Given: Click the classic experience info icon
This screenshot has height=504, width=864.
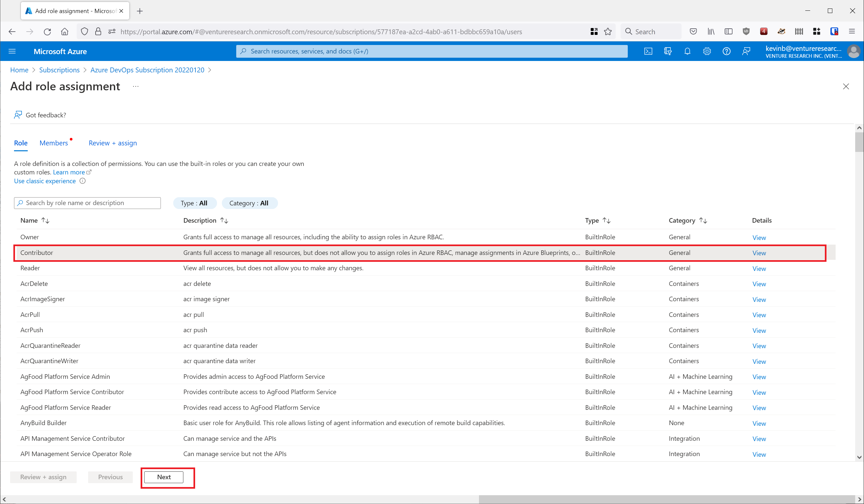Looking at the screenshot, I should 83,181.
